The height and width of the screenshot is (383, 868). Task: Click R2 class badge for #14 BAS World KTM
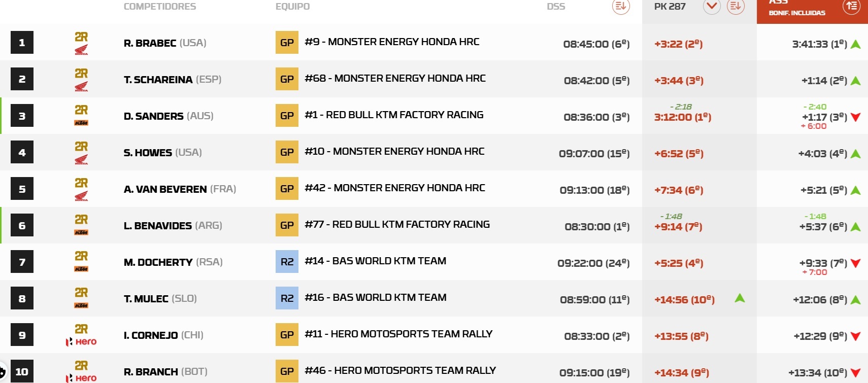coord(287,262)
